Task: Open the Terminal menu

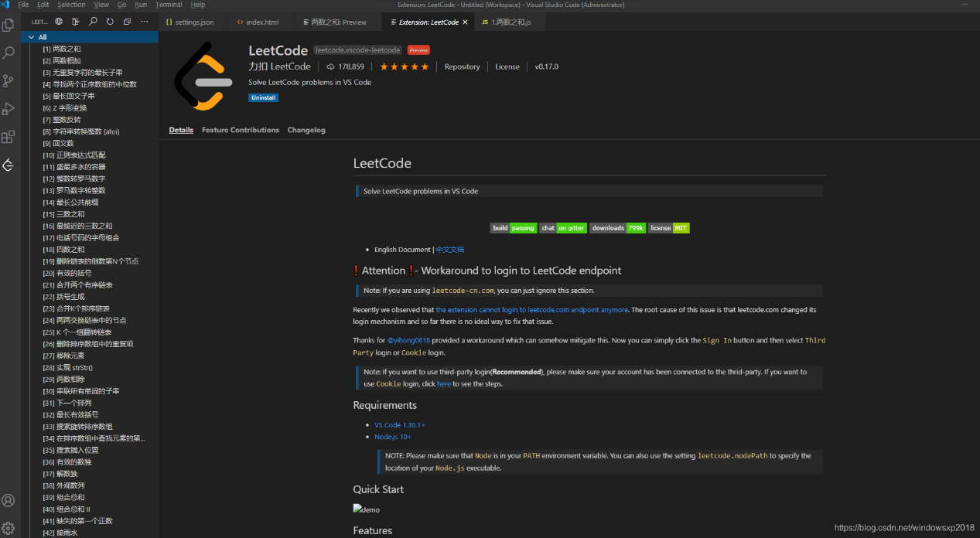Action: pyautogui.click(x=169, y=5)
